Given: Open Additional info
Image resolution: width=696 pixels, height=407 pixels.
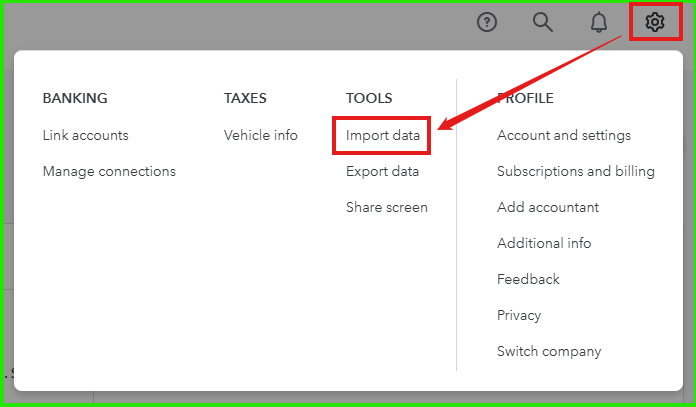Looking at the screenshot, I should 544,243.
